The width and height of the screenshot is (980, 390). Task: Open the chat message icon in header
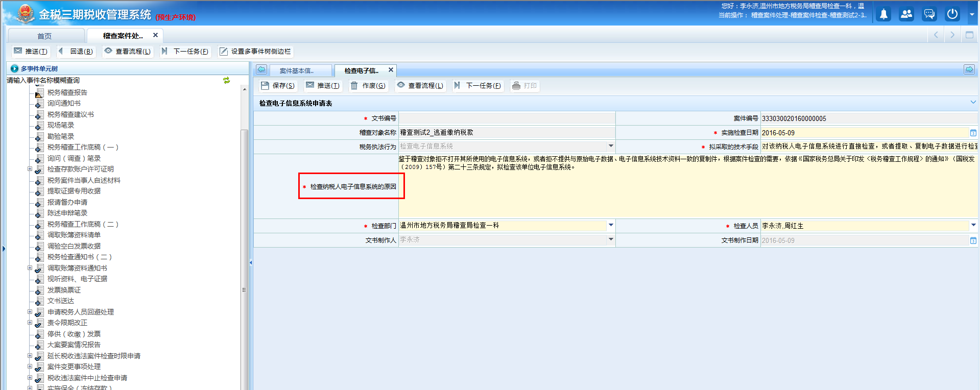point(929,14)
